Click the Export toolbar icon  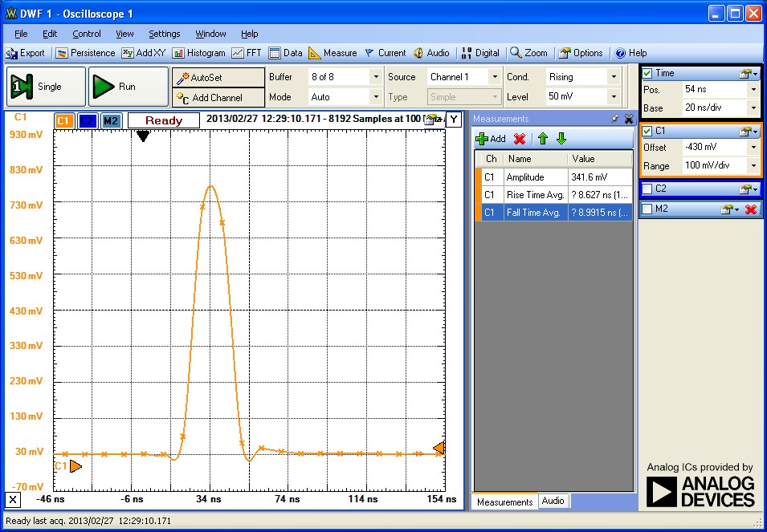coord(13,53)
